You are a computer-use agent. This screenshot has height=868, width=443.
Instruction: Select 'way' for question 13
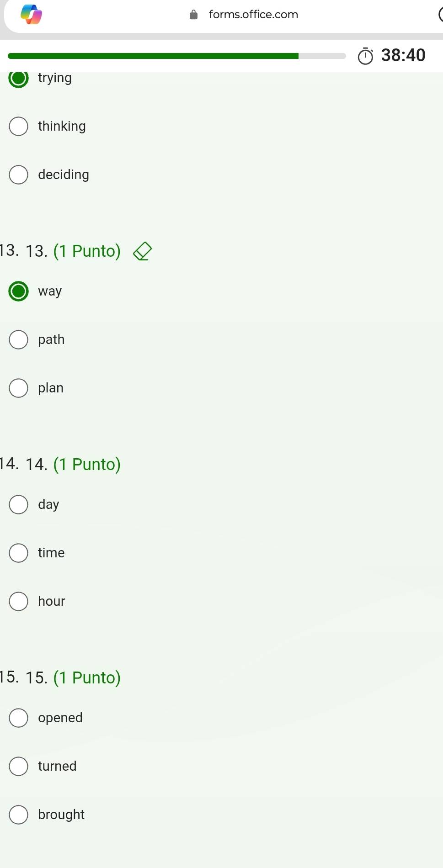pyautogui.click(x=19, y=291)
